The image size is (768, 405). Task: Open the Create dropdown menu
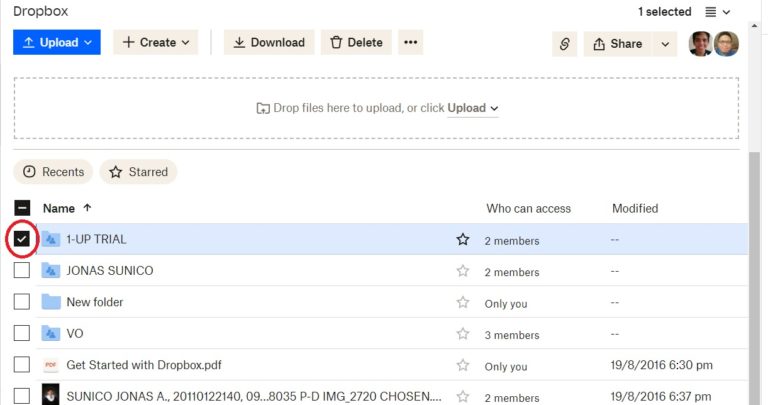pyautogui.click(x=156, y=43)
